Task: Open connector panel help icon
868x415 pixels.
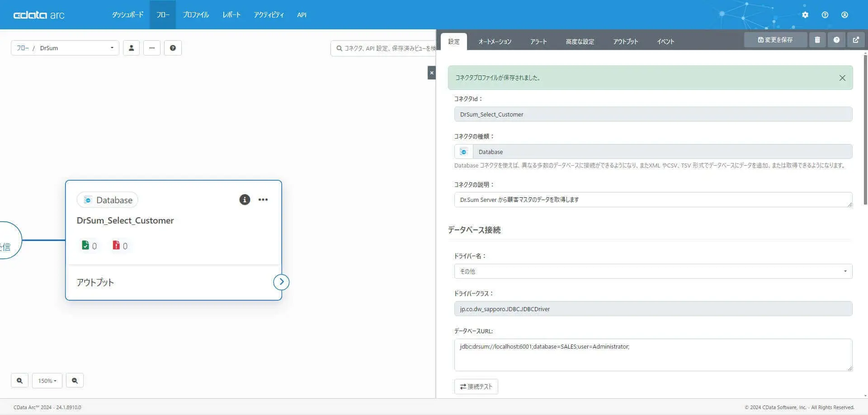Action: [x=836, y=40]
